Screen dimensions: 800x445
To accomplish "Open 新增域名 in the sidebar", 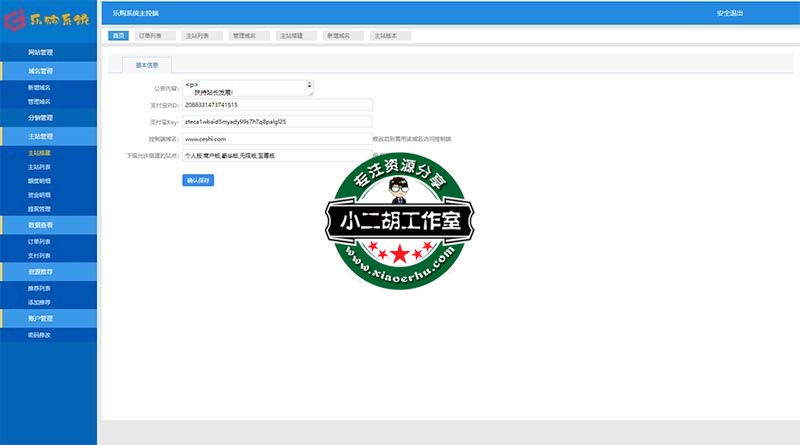I will [x=40, y=88].
